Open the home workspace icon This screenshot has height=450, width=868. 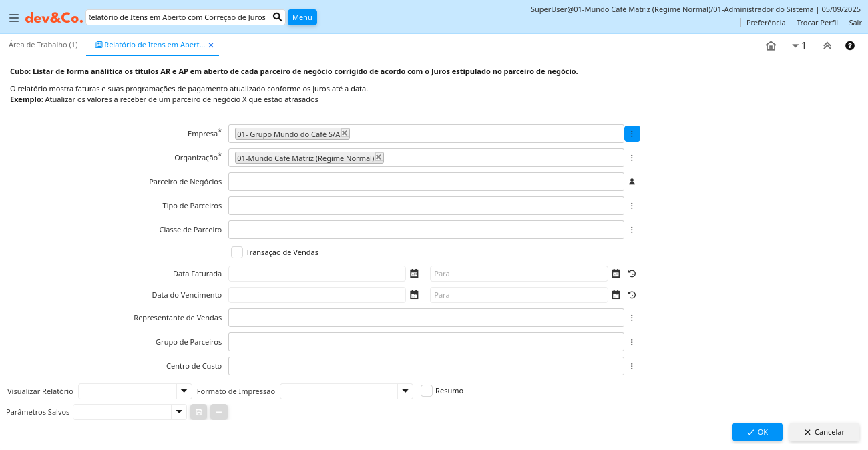tap(771, 46)
